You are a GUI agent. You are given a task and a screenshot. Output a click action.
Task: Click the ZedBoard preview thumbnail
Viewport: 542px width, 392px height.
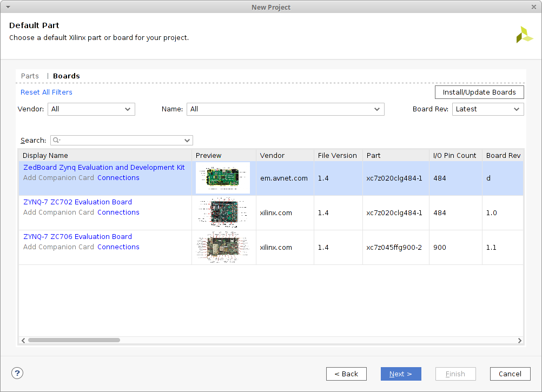point(223,178)
